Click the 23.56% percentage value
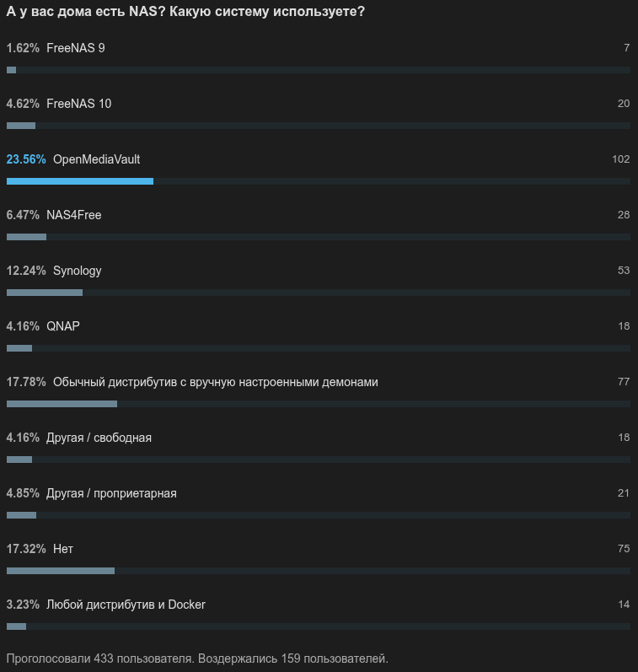The image size is (638, 672). [26, 159]
